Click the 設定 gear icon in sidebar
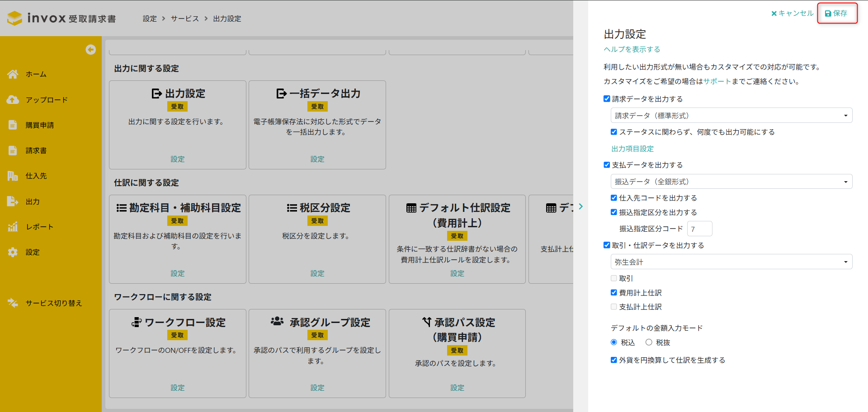This screenshot has width=868, height=412. pyautogui.click(x=13, y=252)
